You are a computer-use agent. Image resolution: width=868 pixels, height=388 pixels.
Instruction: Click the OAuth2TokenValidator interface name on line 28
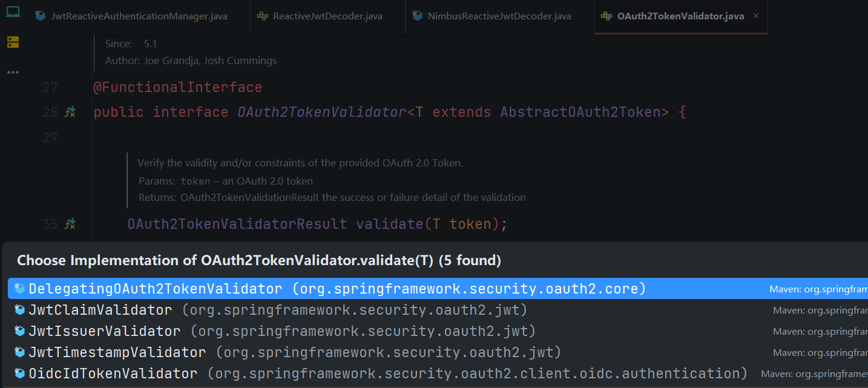point(321,112)
